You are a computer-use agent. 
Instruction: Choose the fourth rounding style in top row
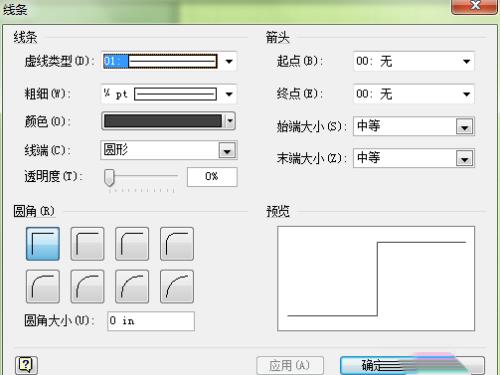pyautogui.click(x=177, y=244)
